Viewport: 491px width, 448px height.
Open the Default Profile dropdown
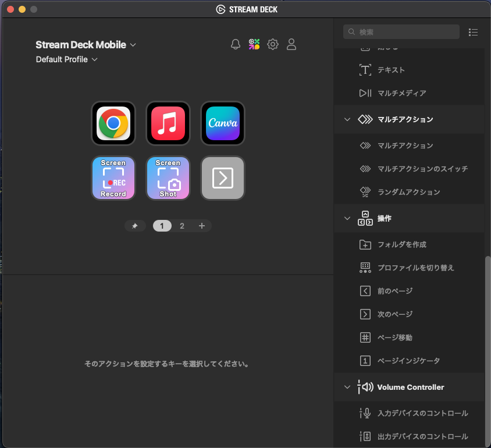click(x=67, y=59)
